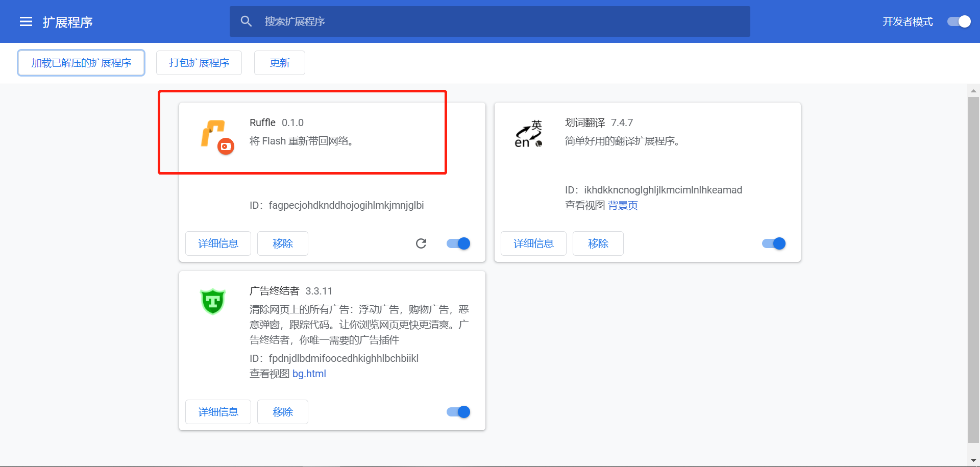The width and height of the screenshot is (980, 467).
Task: Turn off the Ruffle extension
Action: coord(457,243)
